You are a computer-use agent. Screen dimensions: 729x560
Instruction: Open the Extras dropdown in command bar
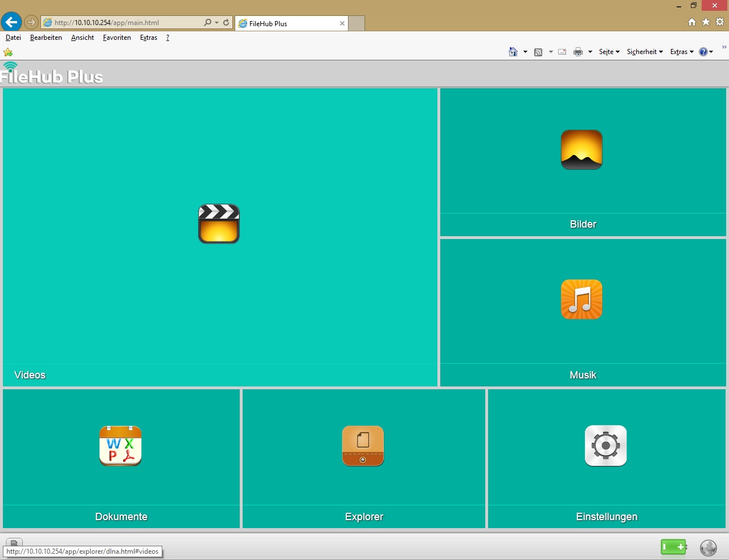(x=681, y=52)
